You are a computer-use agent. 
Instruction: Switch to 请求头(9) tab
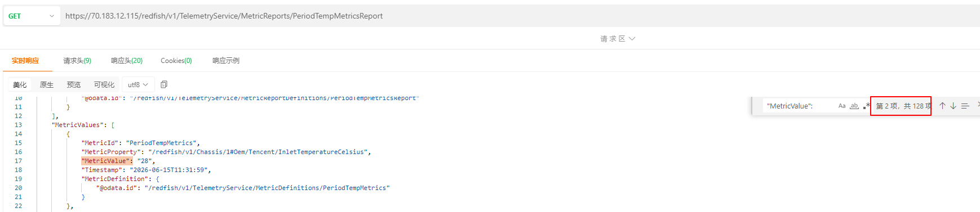point(77,61)
